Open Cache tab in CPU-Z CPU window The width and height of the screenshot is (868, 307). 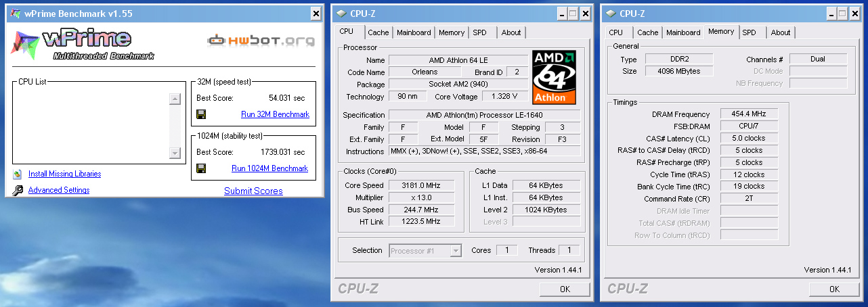click(x=378, y=32)
